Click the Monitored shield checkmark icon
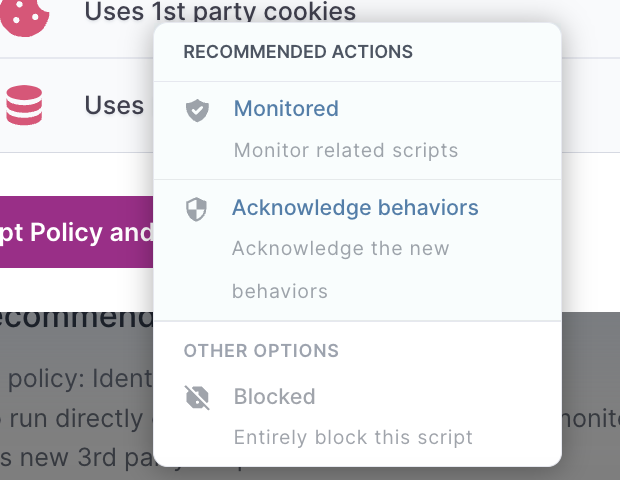 coord(197,110)
